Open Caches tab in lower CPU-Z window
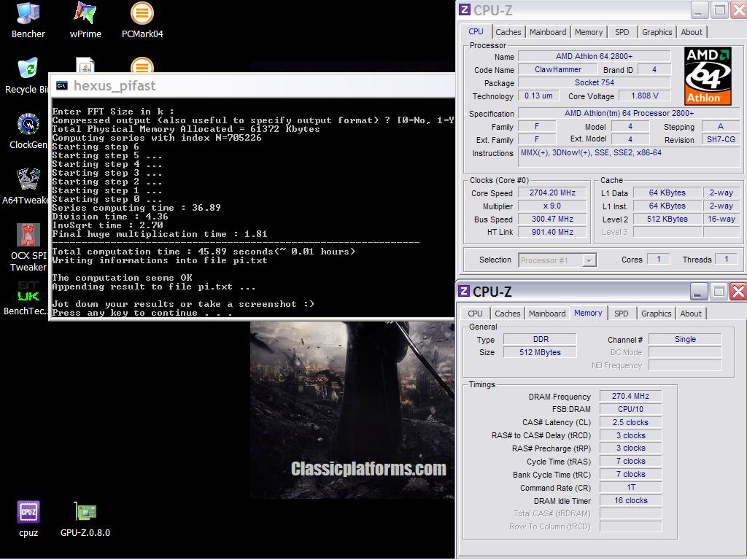Screen dimensions: 747x560 508,314
